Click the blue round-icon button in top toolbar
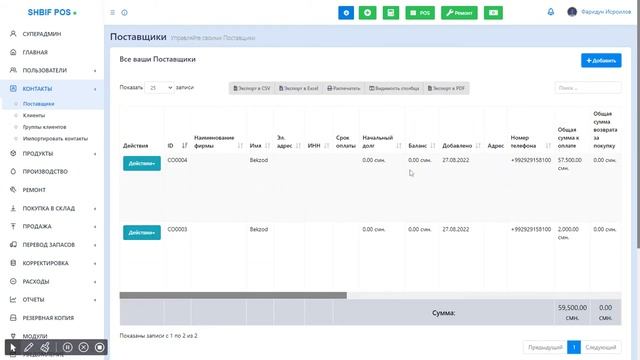The image size is (640, 360). click(346, 13)
